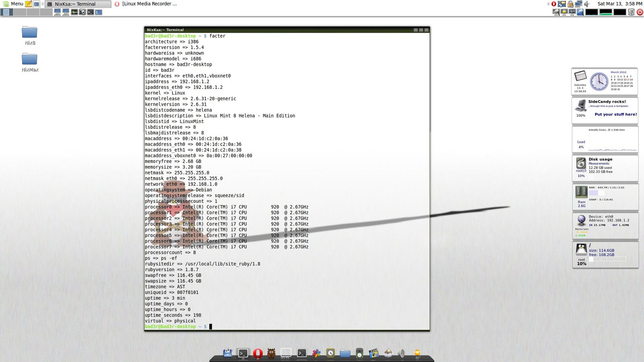Open the blue window launcher after terminal icon
This screenshot has width=644, height=362.
click(x=99, y=12)
